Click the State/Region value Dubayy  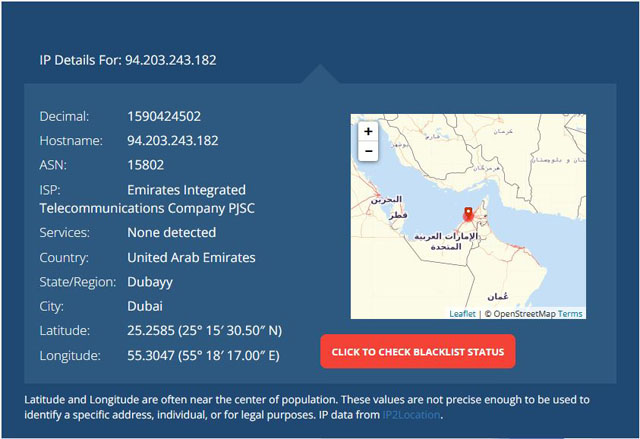[150, 282]
